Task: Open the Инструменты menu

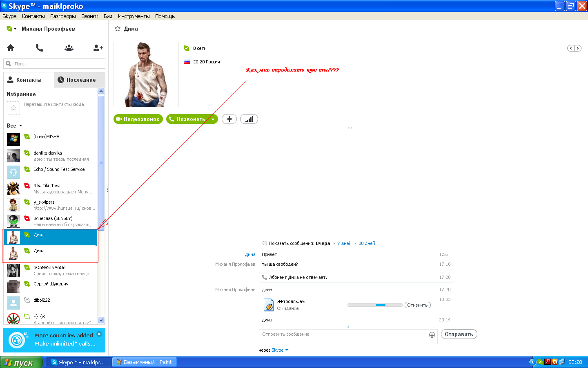Action: (x=134, y=16)
